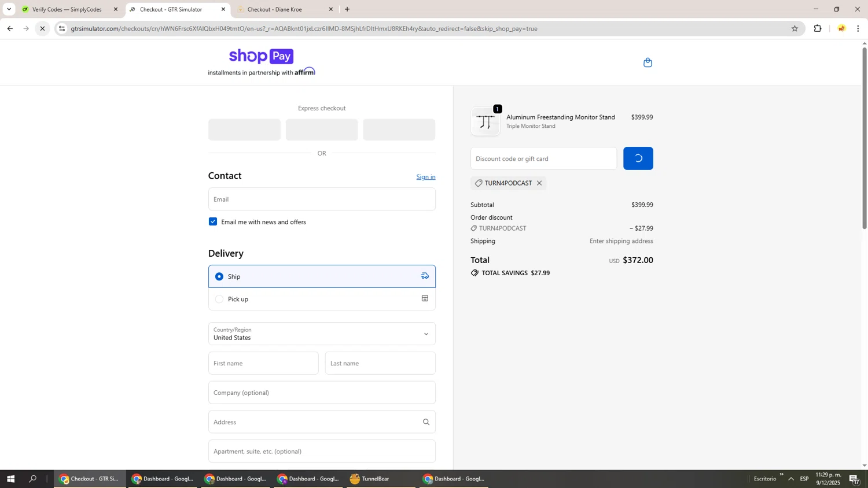Close the Checkout Diane Kroe tab

[x=331, y=9]
